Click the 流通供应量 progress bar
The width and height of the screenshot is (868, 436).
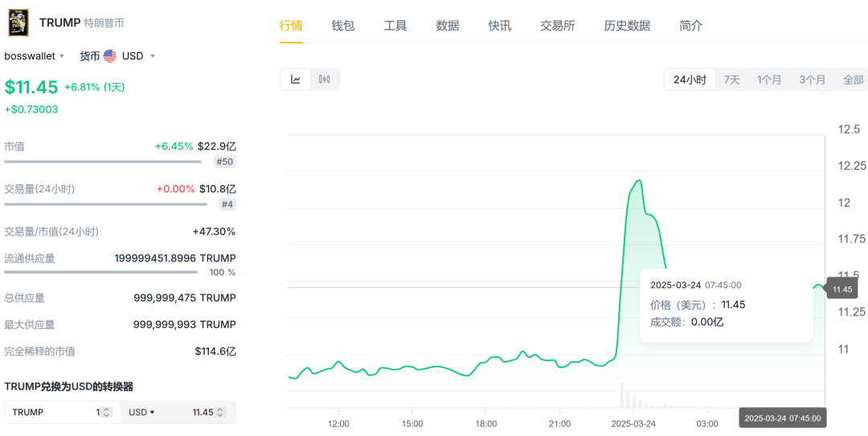click(x=100, y=272)
